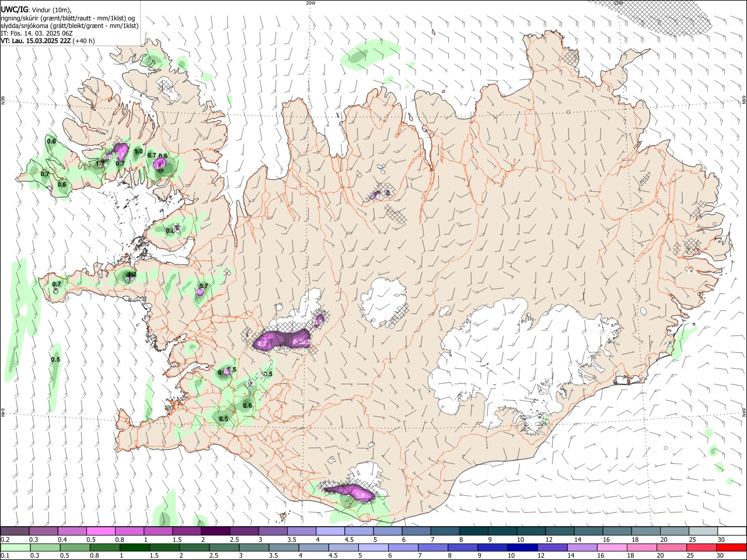Click the darkest green swatch right of label 1, bottom legend row
Screen dimensions: 747x560
pyautogui.click(x=135, y=547)
